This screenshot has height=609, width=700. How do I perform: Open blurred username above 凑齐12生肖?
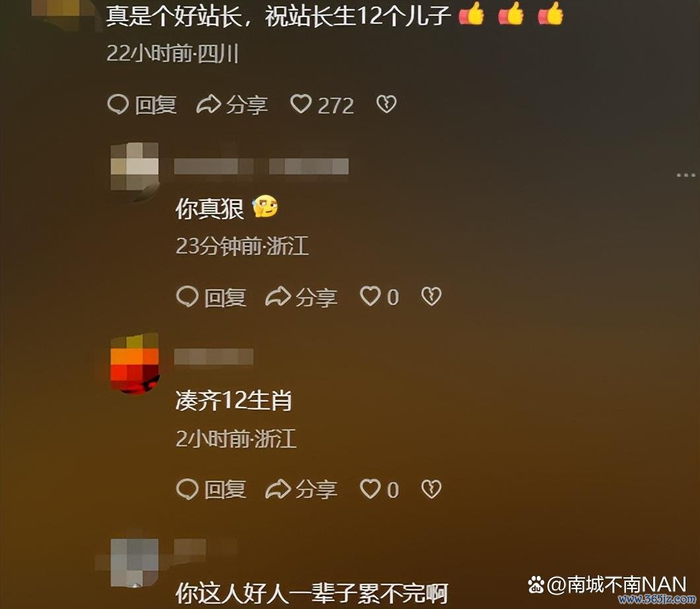point(213,357)
